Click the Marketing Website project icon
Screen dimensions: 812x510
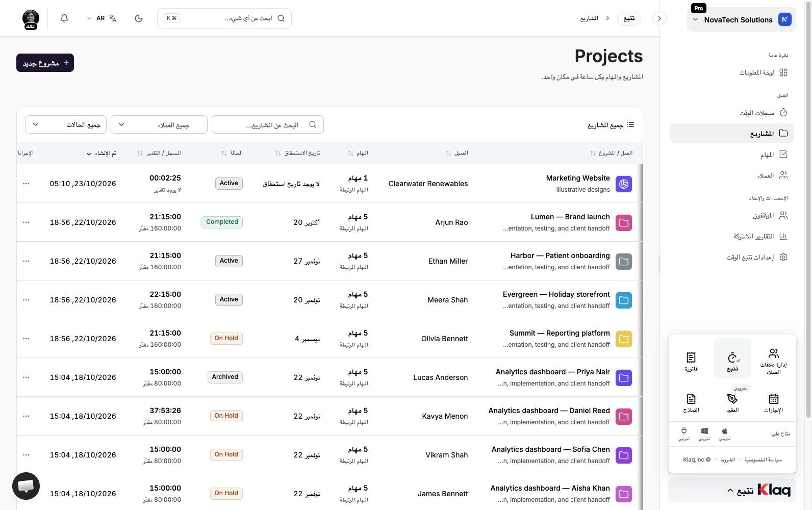click(x=624, y=184)
